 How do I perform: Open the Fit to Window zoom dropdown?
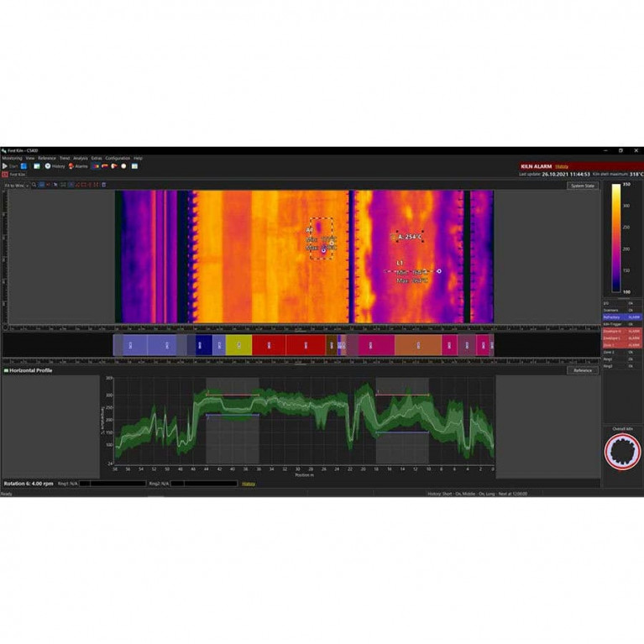point(17,186)
